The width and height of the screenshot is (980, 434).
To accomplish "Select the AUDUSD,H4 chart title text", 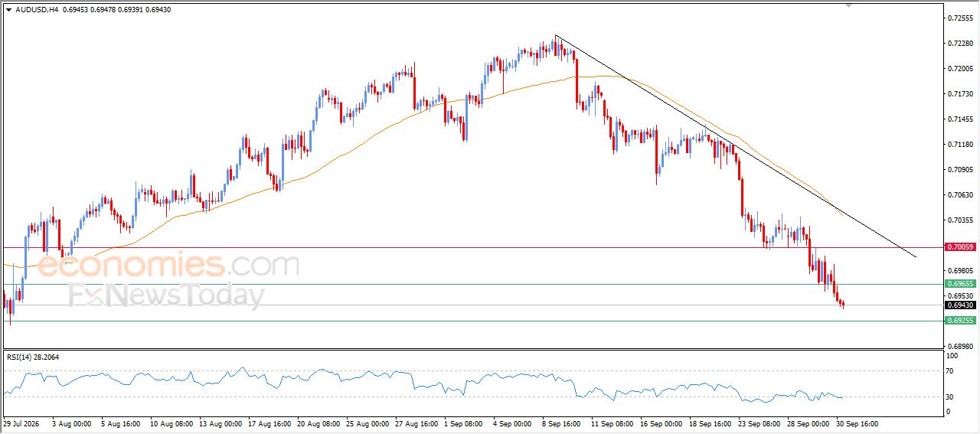I will coord(37,10).
